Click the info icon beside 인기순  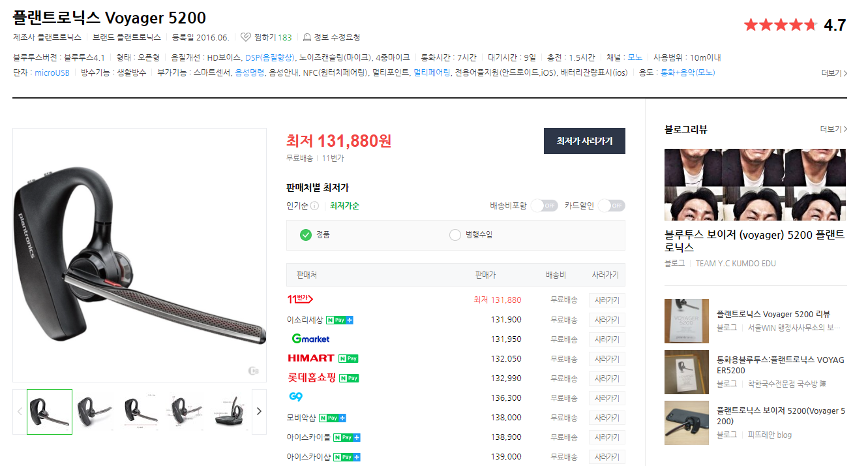point(314,206)
